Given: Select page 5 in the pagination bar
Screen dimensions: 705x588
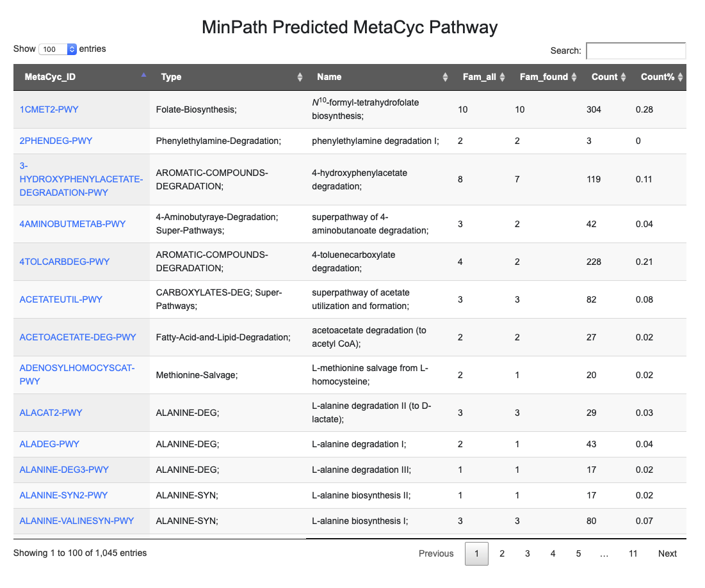Looking at the screenshot, I should click(578, 553).
